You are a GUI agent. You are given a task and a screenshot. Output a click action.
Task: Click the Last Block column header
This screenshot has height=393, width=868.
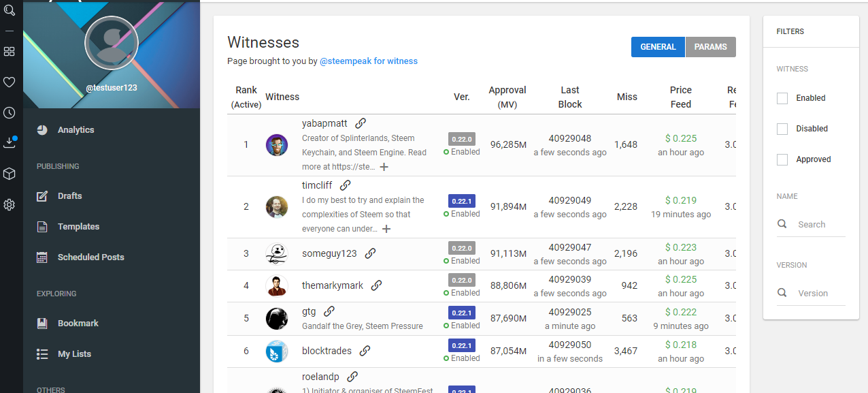[570, 97]
